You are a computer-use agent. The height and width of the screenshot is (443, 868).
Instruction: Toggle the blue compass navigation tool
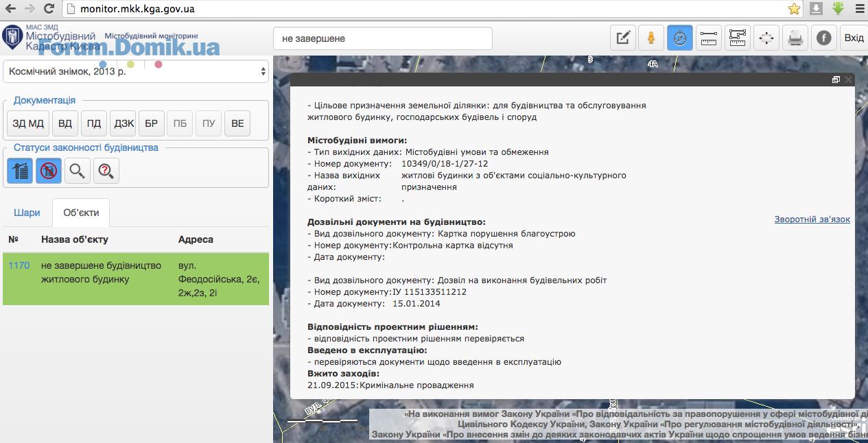point(679,38)
